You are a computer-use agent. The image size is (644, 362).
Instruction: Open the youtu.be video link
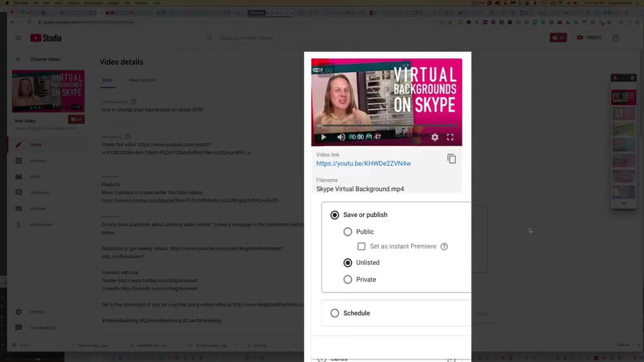coord(363,164)
